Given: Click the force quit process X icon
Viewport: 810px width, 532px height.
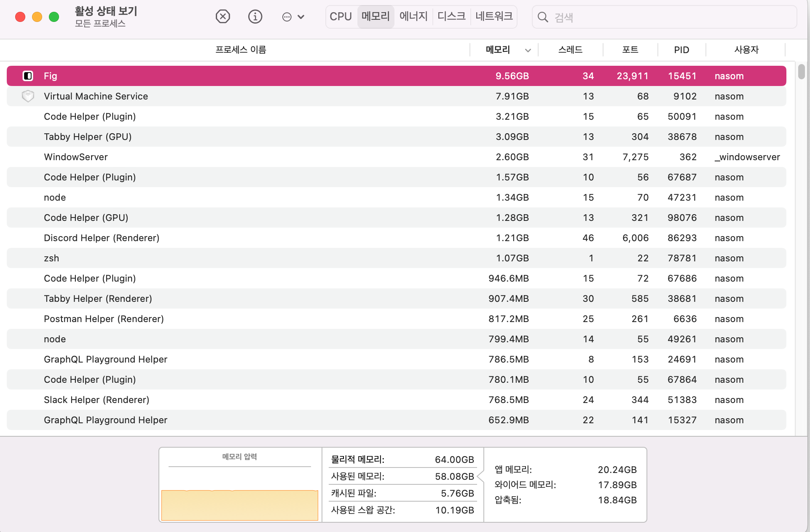Looking at the screenshot, I should coord(223,16).
